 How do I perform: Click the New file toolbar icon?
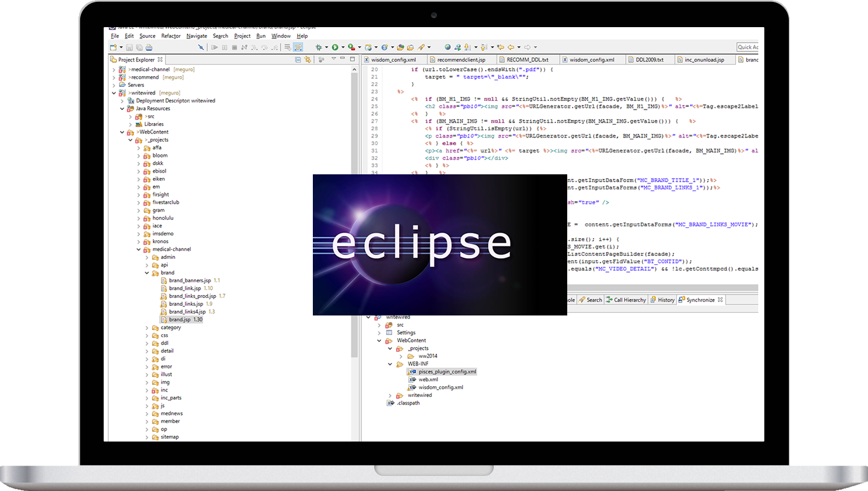(x=113, y=47)
